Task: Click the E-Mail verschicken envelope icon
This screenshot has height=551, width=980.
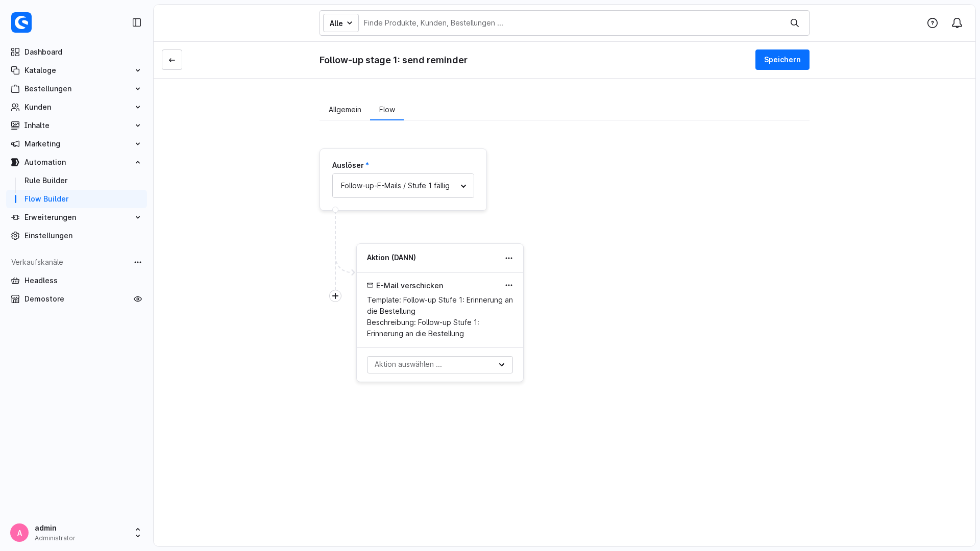Action: tap(370, 285)
